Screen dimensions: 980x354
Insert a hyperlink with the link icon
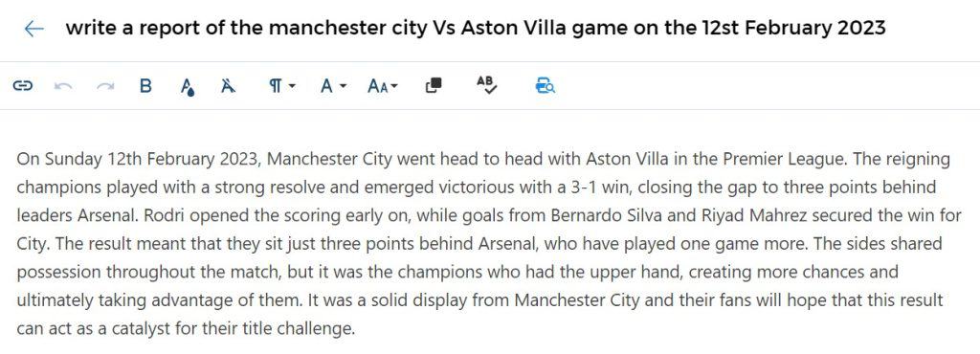click(x=23, y=86)
